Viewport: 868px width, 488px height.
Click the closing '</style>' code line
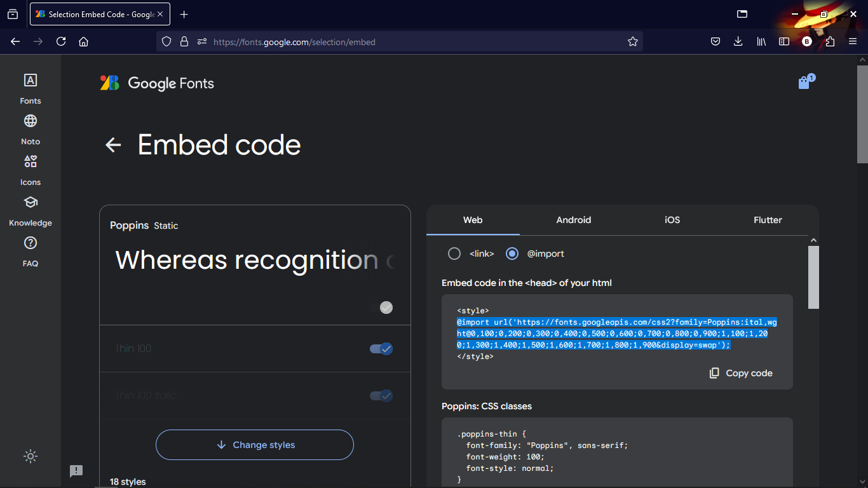tap(475, 356)
